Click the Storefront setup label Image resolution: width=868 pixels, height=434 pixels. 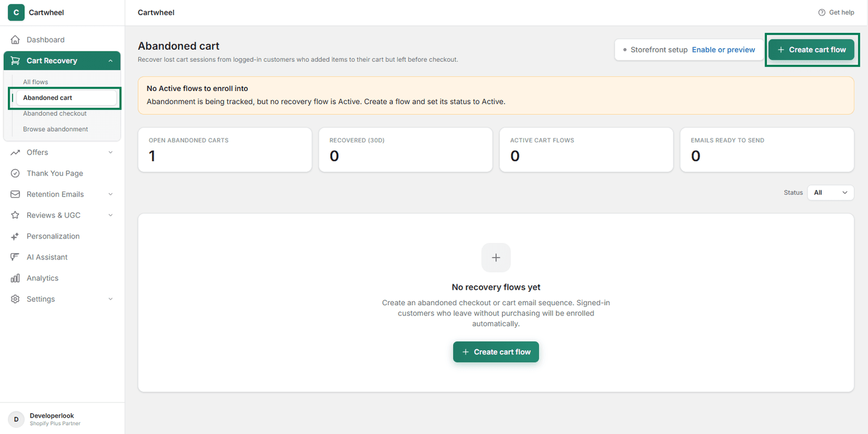click(x=659, y=50)
